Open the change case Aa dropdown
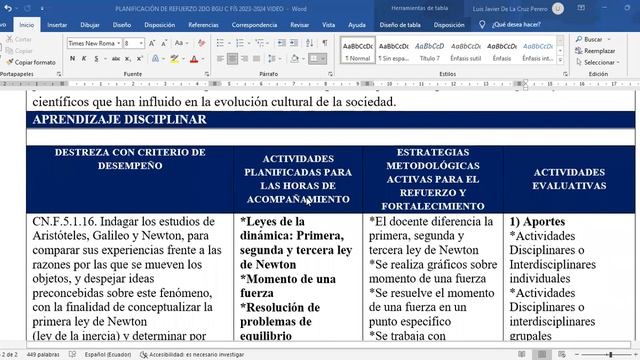Viewport: 640px width, 360px height. pyautogui.click(x=181, y=43)
